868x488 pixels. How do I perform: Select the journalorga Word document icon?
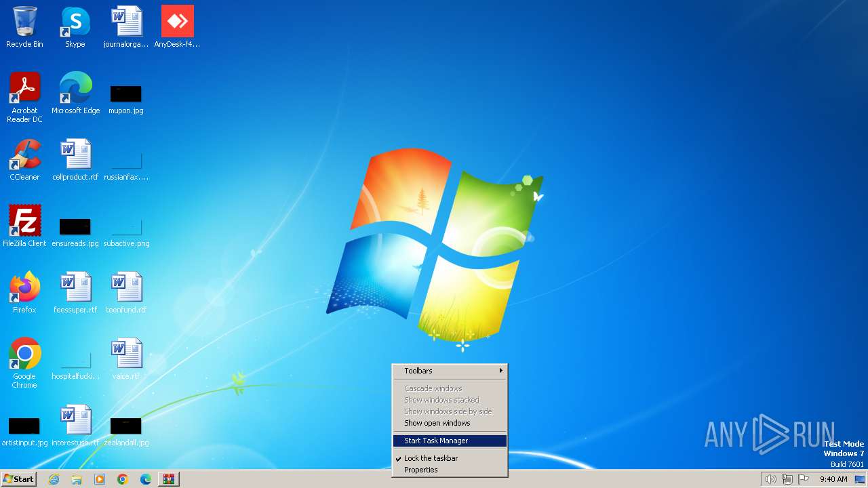pos(126,27)
